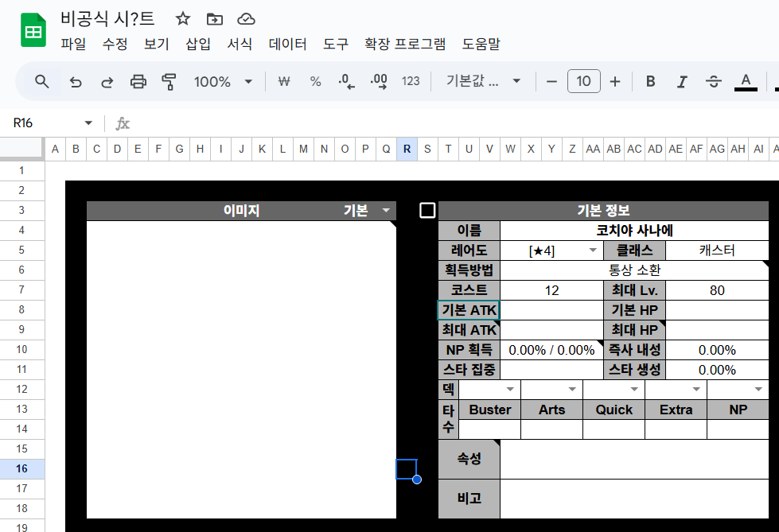Viewport: 779px width, 532px height.
Task: Click the R16 name box field
Action: 48,123
